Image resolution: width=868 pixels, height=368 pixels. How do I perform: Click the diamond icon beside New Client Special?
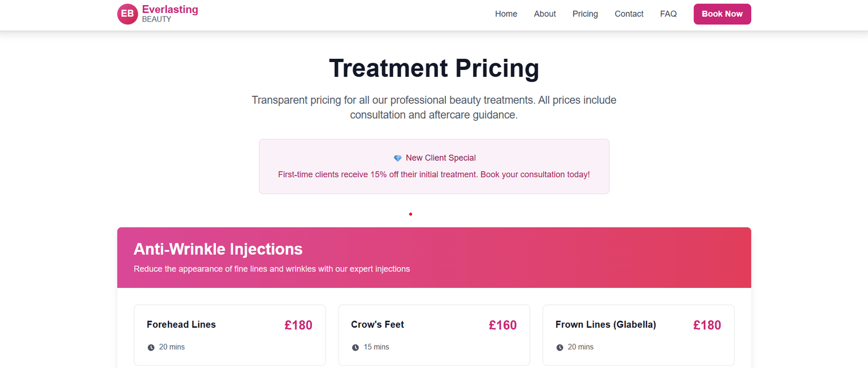pyautogui.click(x=398, y=158)
